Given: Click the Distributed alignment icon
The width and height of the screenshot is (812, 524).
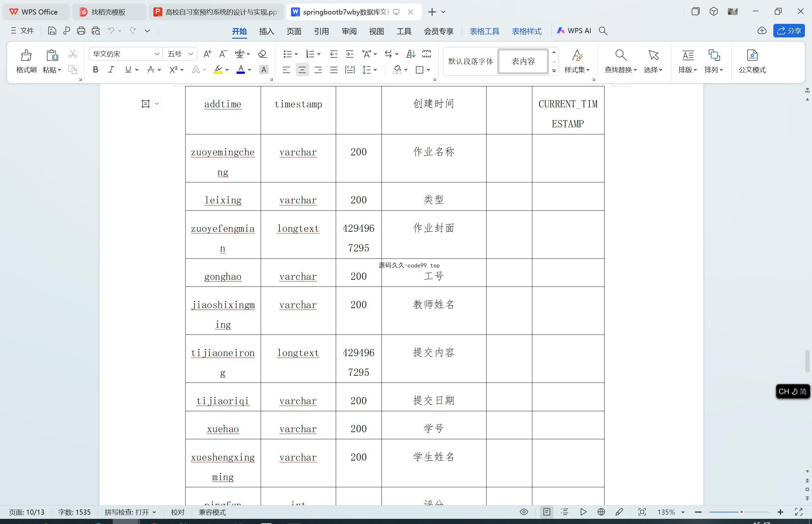Looking at the screenshot, I should coord(350,70).
